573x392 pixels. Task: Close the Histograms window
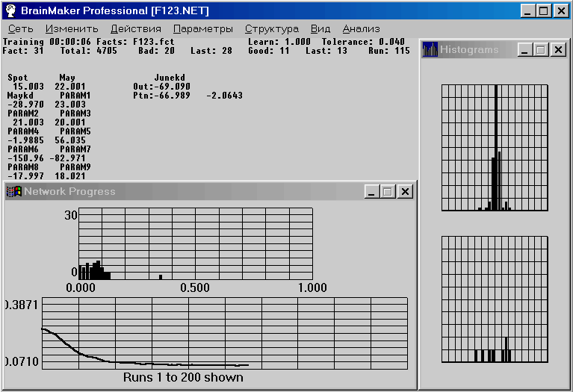tap(557, 50)
